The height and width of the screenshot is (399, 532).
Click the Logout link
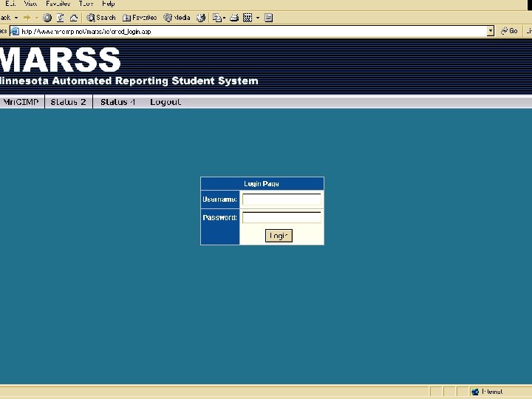pos(166,102)
